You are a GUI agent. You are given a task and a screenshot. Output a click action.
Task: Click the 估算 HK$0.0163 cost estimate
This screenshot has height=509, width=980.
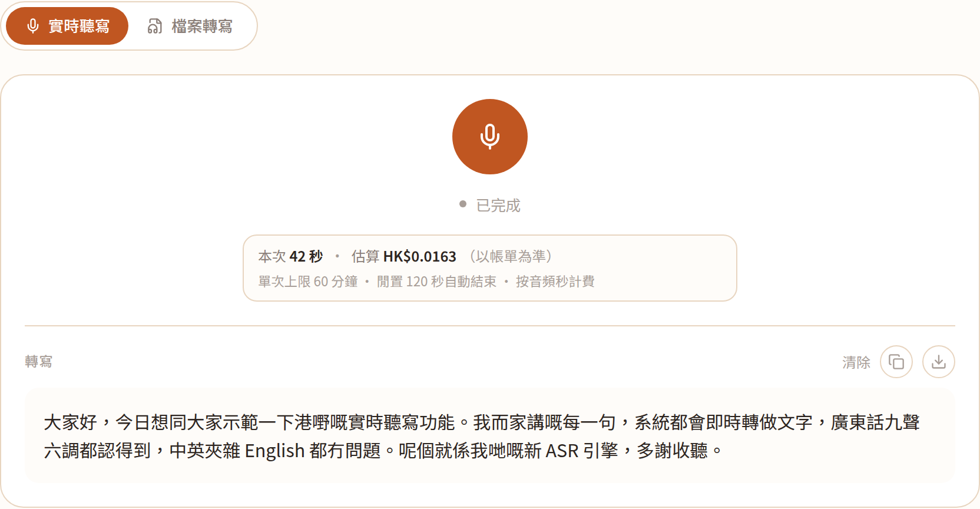(x=404, y=257)
